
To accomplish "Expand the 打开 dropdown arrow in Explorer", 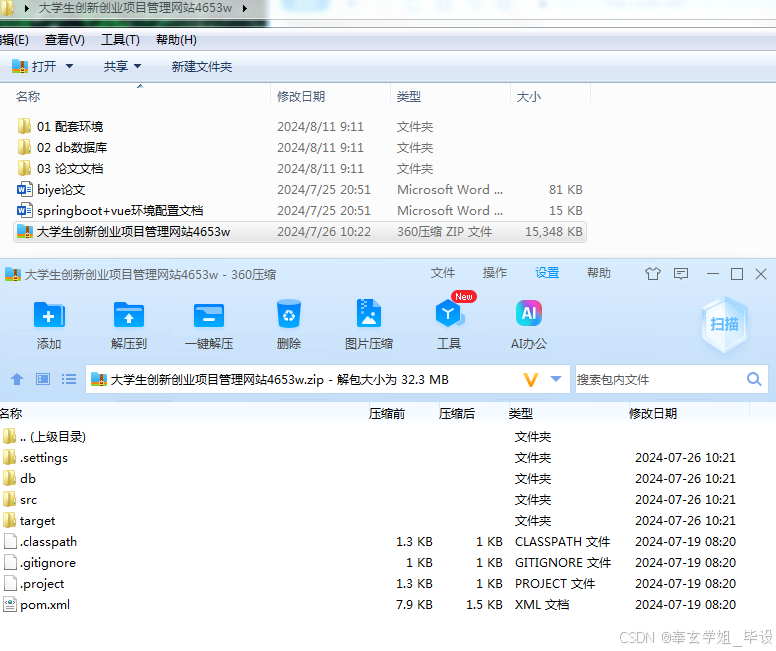I will pyautogui.click(x=69, y=66).
